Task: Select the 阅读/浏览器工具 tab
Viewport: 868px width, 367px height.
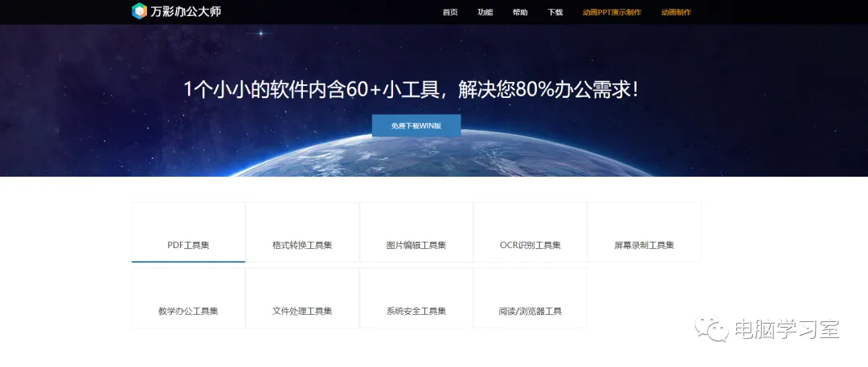Action: (x=530, y=298)
